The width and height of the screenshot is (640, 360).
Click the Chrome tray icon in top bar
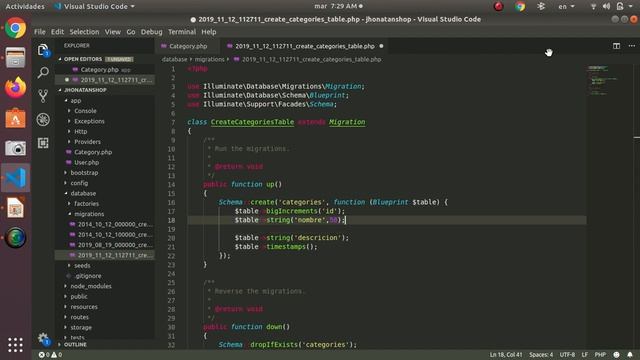coord(520,6)
